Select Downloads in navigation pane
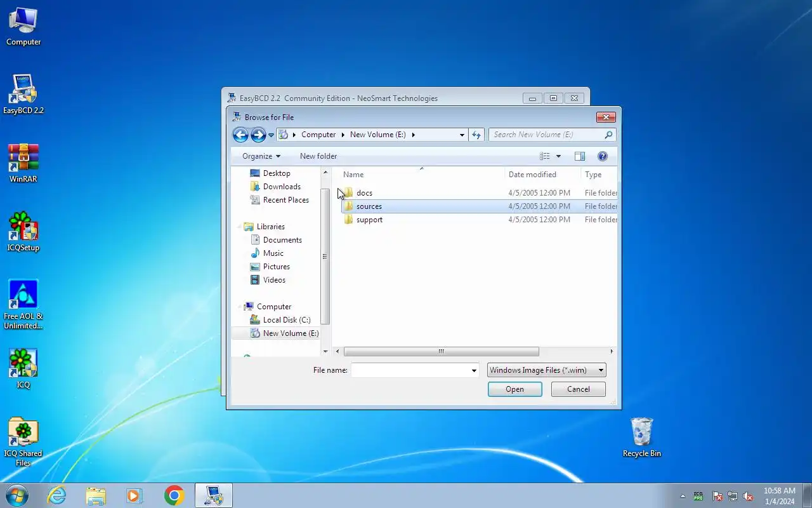Viewport: 812px width, 508px height. coord(282,187)
